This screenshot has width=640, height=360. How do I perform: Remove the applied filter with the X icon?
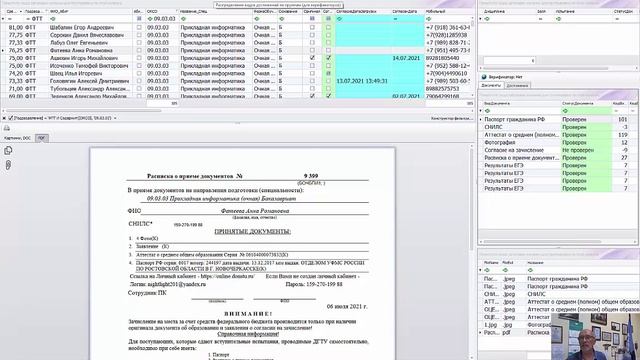point(4,118)
